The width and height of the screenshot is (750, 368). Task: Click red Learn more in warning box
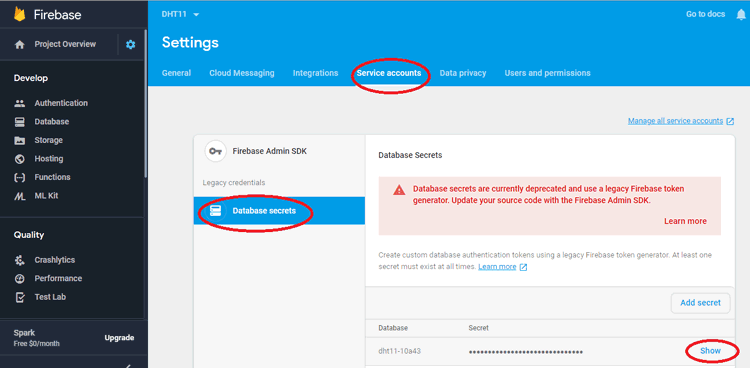(x=685, y=221)
